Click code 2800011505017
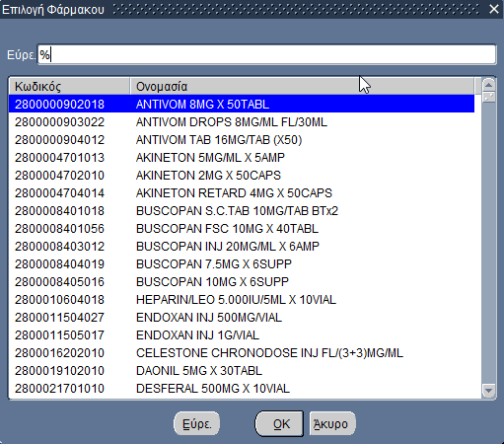The width and height of the screenshot is (504, 444). click(59, 335)
